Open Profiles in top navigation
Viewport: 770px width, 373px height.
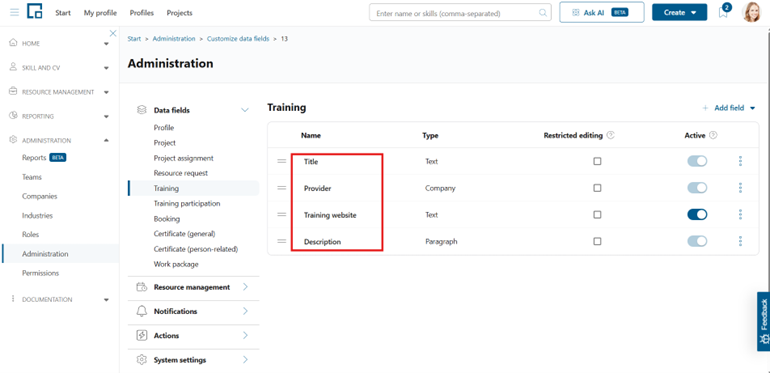tap(142, 13)
